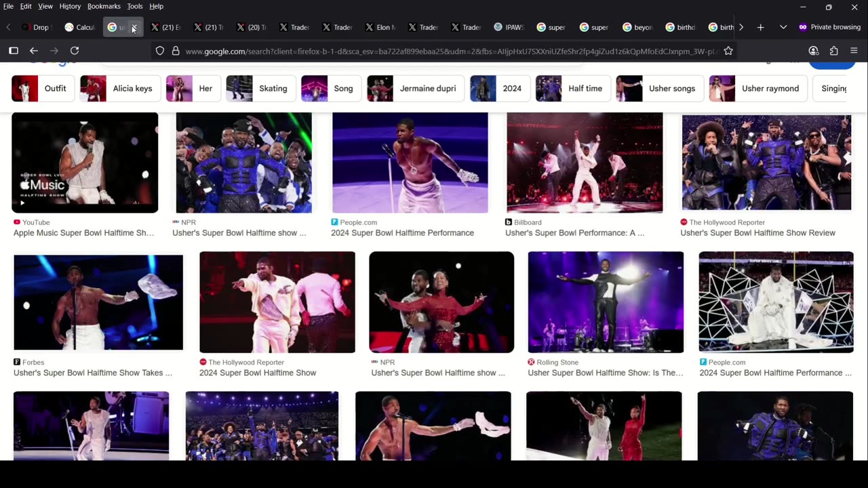Open the View menu

[x=45, y=6]
